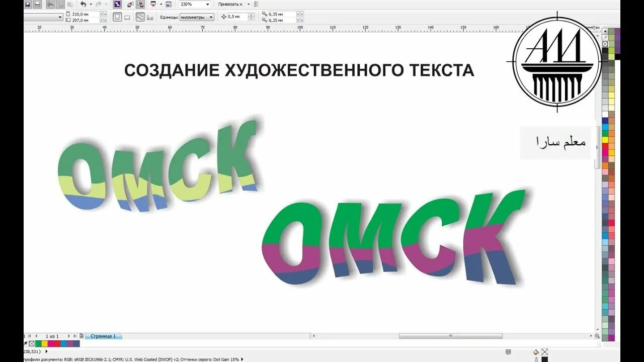This screenshot has height=362, width=644.
Task: Click the horizontal scrollbar thumb
Action: pos(450,336)
